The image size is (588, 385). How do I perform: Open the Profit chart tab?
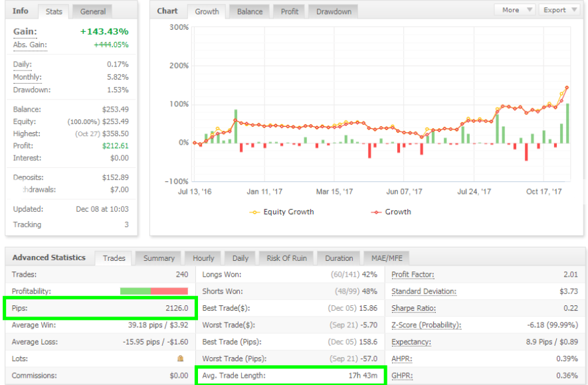coord(289,11)
